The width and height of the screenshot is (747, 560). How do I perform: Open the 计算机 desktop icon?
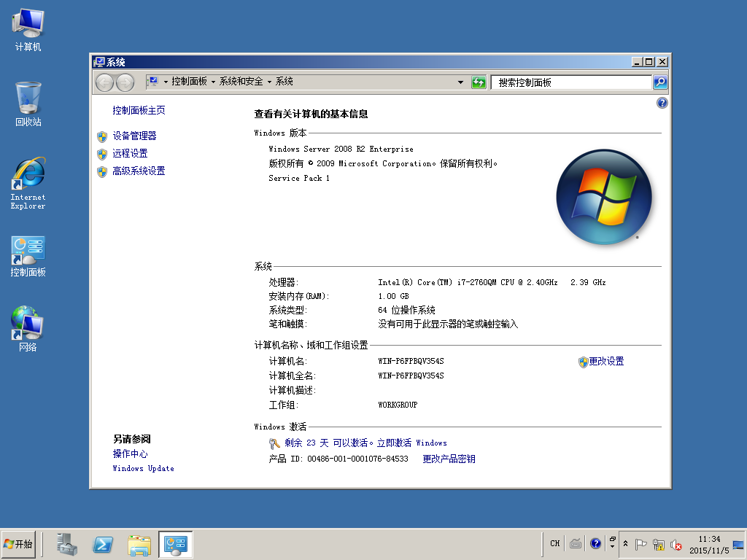coord(28,29)
